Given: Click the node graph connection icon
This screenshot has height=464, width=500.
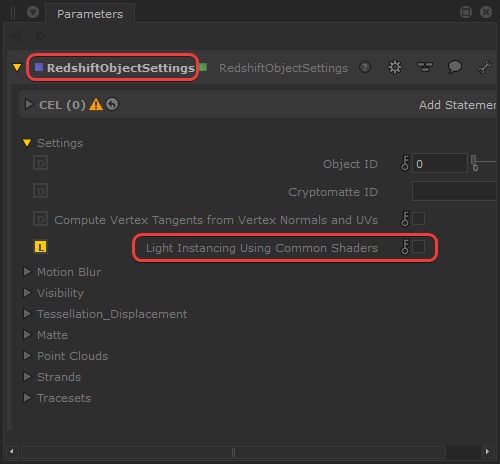Looking at the screenshot, I should [425, 67].
